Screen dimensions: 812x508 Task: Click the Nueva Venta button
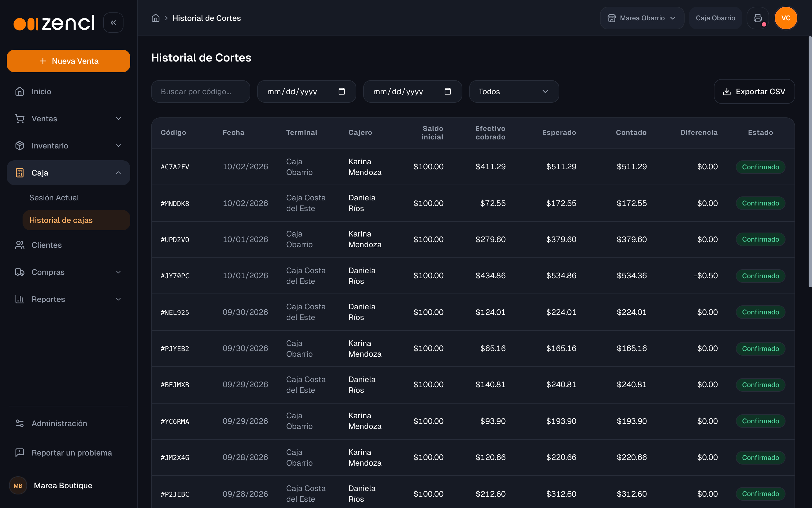click(x=69, y=61)
